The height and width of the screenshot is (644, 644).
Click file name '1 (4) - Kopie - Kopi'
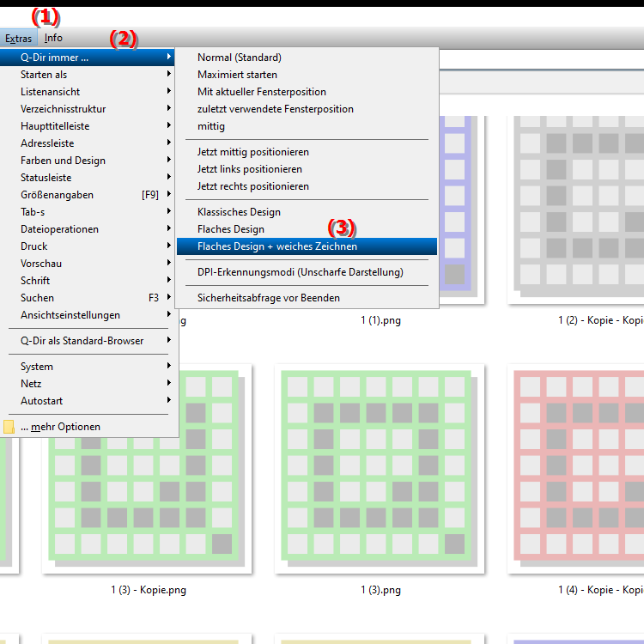[x=601, y=590]
